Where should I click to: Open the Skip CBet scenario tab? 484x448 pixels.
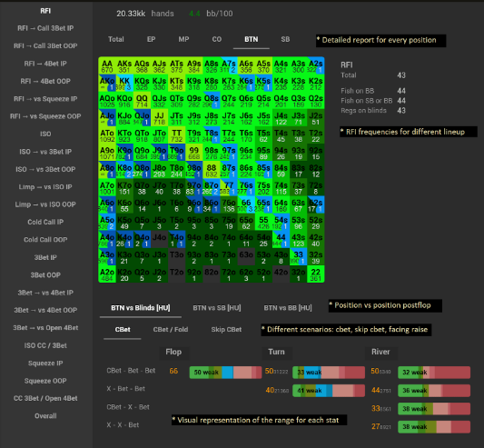coord(226,330)
